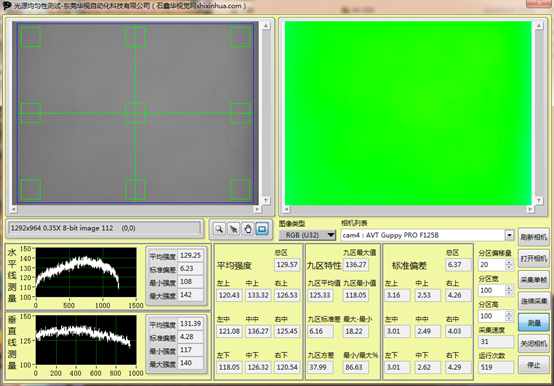Click the 最大-最小 value 18.22

click(x=355, y=331)
